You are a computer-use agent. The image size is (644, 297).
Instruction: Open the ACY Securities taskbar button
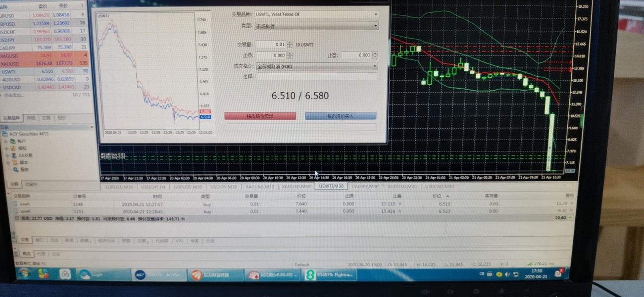[159, 275]
